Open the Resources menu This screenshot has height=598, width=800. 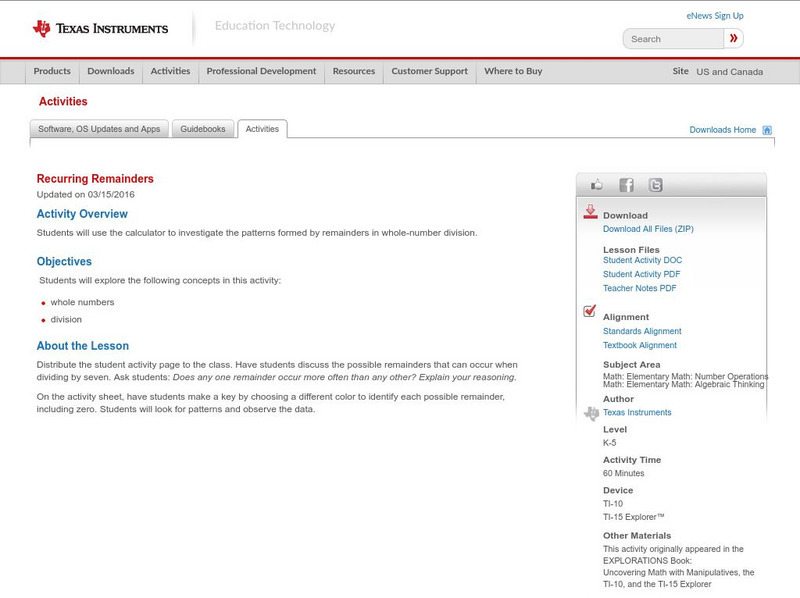coord(354,71)
